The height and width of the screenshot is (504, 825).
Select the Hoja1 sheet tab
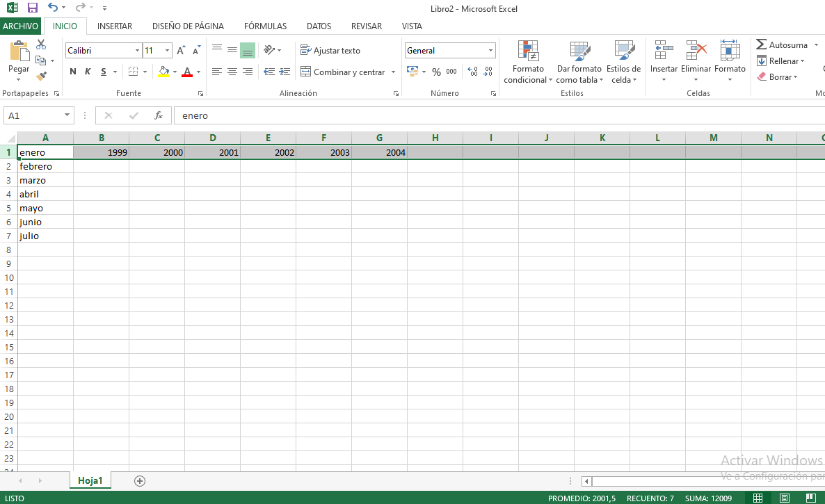click(x=90, y=480)
